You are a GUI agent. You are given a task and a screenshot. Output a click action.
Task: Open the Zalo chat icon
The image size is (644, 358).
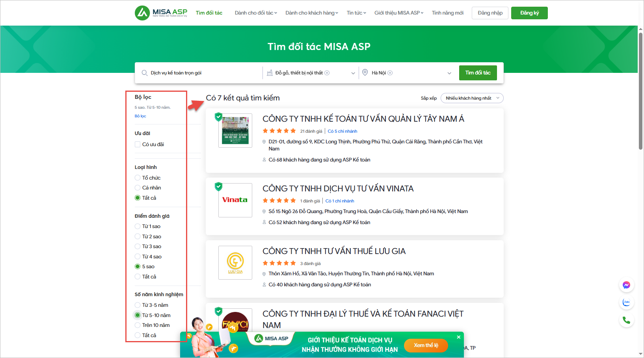[626, 302]
